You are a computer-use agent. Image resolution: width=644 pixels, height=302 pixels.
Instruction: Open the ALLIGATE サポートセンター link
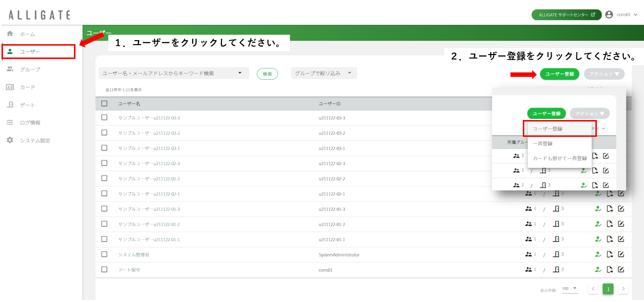(x=567, y=15)
